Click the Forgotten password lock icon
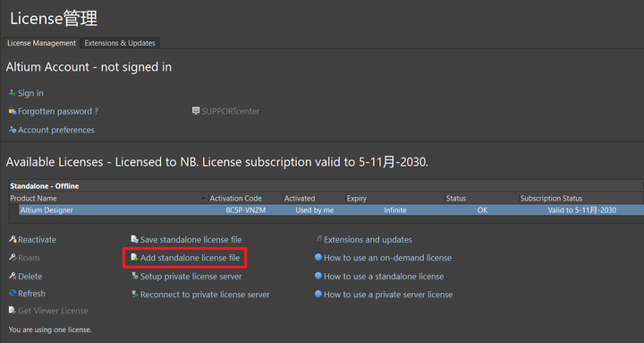This screenshot has width=644, height=343. point(13,111)
